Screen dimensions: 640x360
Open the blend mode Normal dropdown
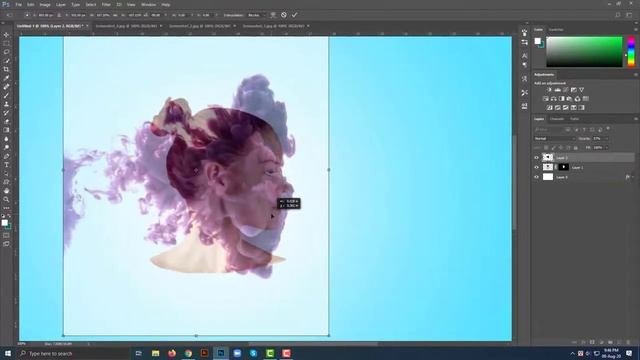tap(554, 139)
